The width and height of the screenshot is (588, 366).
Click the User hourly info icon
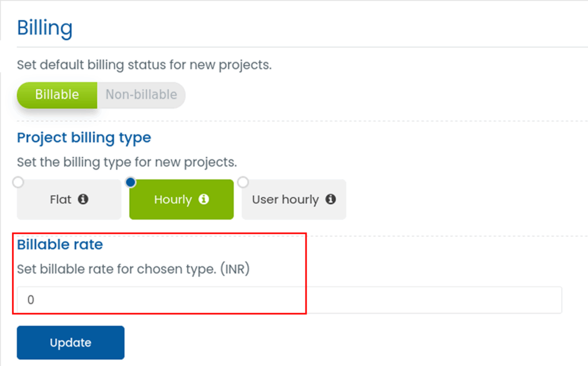330,199
